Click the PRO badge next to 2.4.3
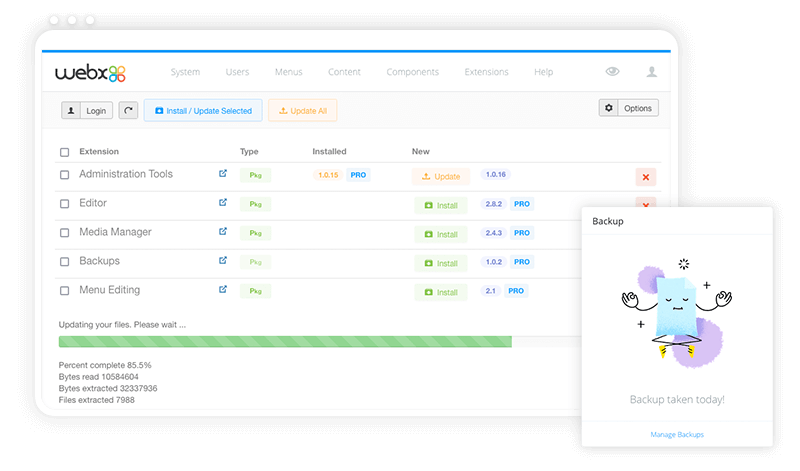The image size is (800, 471). tap(522, 233)
